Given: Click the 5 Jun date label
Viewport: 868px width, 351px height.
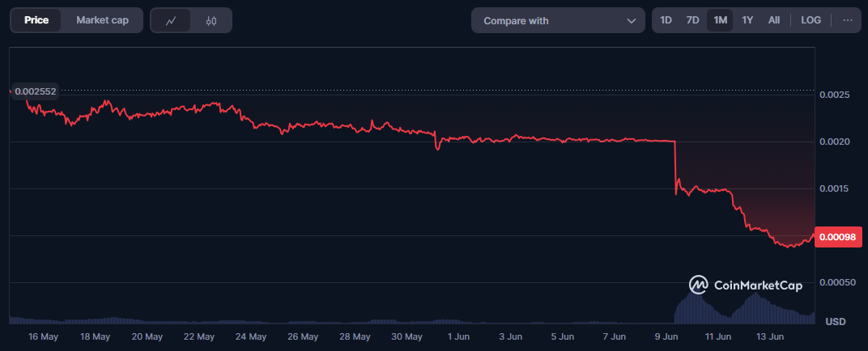Looking at the screenshot, I should click(562, 336).
